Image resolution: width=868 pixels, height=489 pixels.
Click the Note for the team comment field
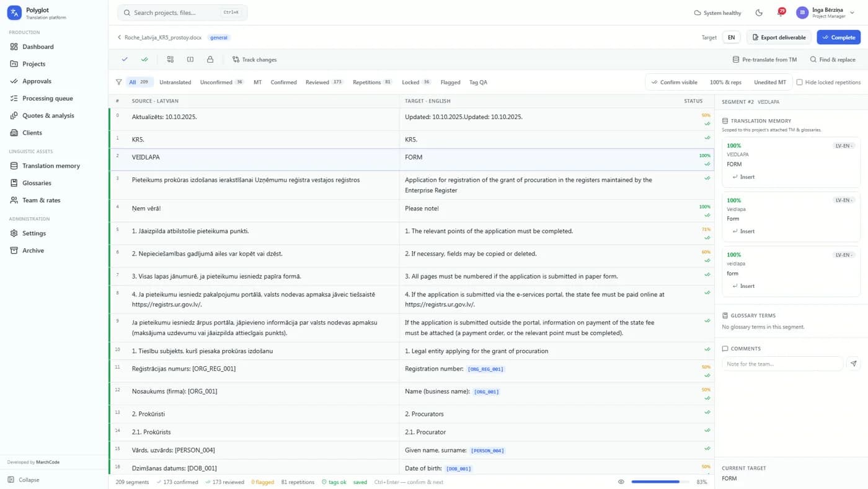pos(782,364)
